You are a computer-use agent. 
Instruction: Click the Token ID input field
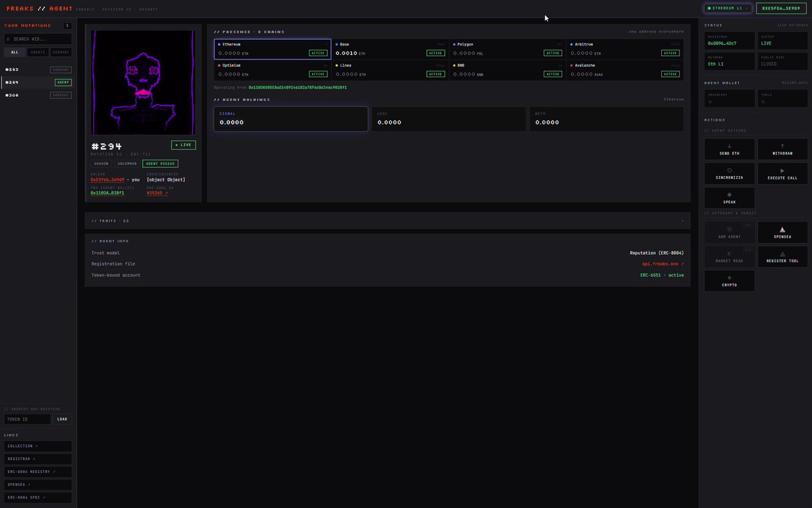(27, 419)
